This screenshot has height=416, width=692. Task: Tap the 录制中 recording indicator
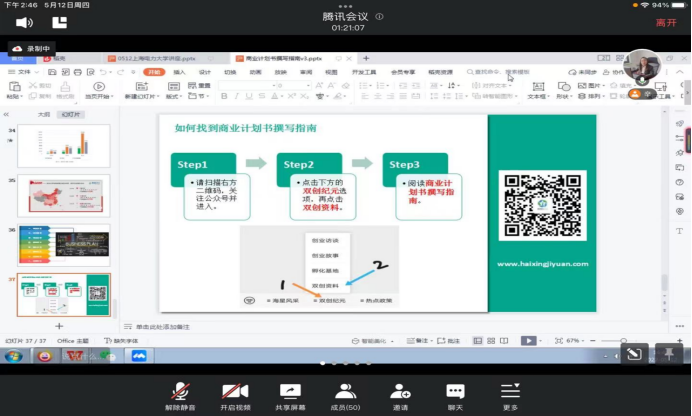(x=31, y=49)
